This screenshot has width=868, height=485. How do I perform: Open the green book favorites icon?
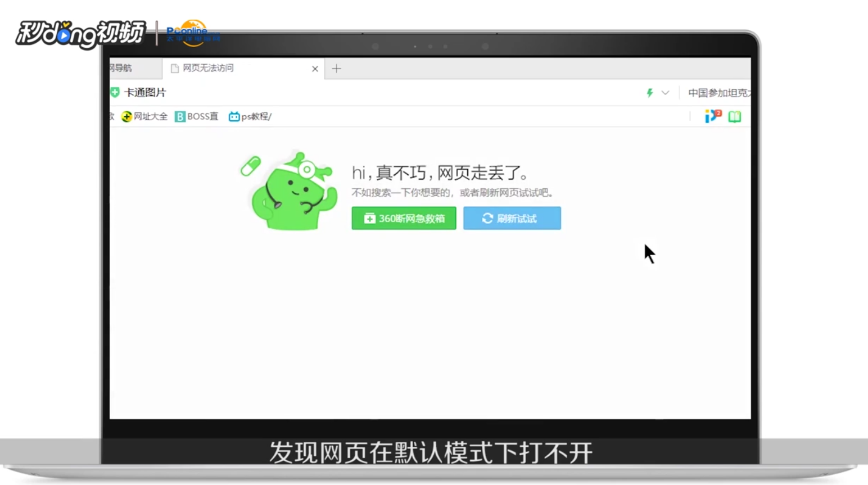[735, 116]
